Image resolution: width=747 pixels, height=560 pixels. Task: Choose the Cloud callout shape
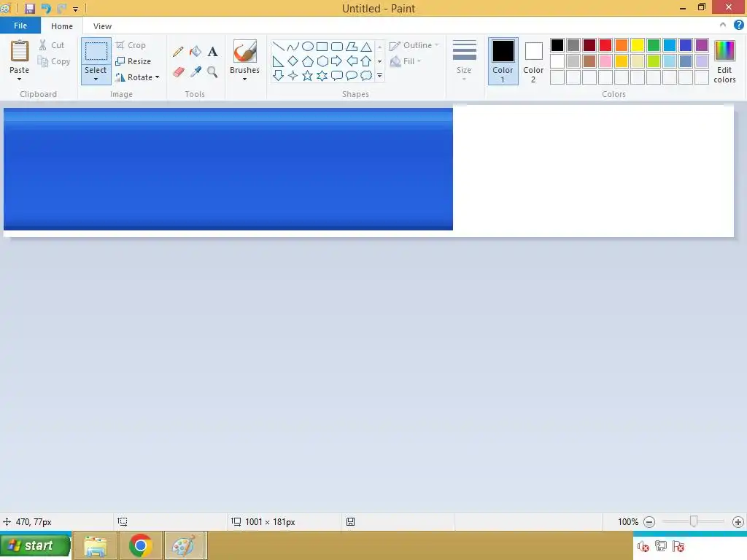(x=366, y=75)
